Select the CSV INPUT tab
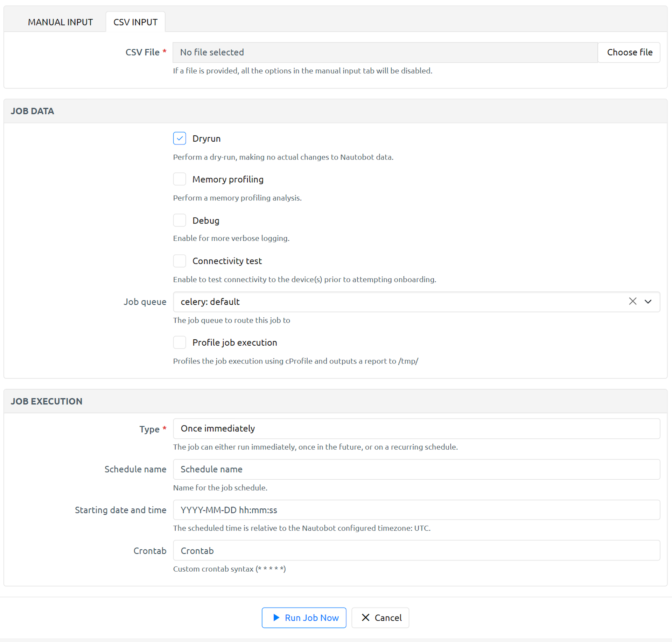Viewport: 672px width, 642px height. 135,22
